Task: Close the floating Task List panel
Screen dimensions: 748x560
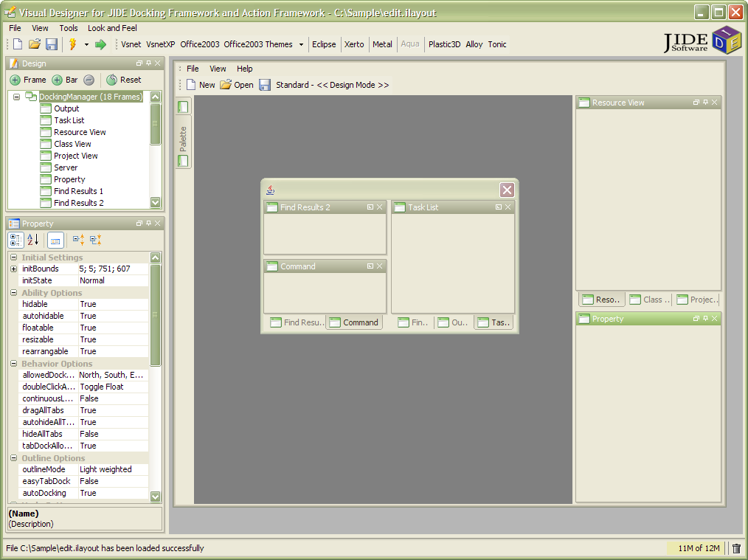Action: [x=508, y=207]
